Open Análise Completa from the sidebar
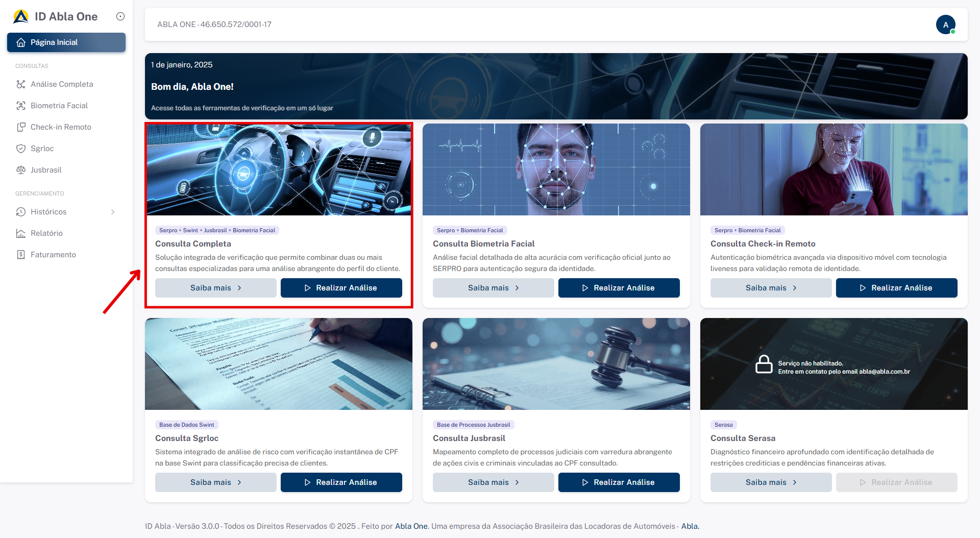Screen dimensions: 980x538 pos(62,84)
